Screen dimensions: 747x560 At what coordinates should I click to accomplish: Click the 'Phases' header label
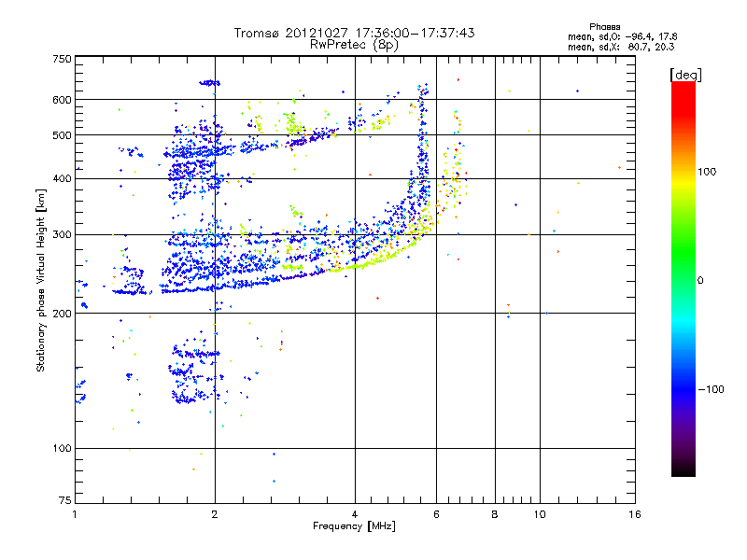click(x=604, y=27)
